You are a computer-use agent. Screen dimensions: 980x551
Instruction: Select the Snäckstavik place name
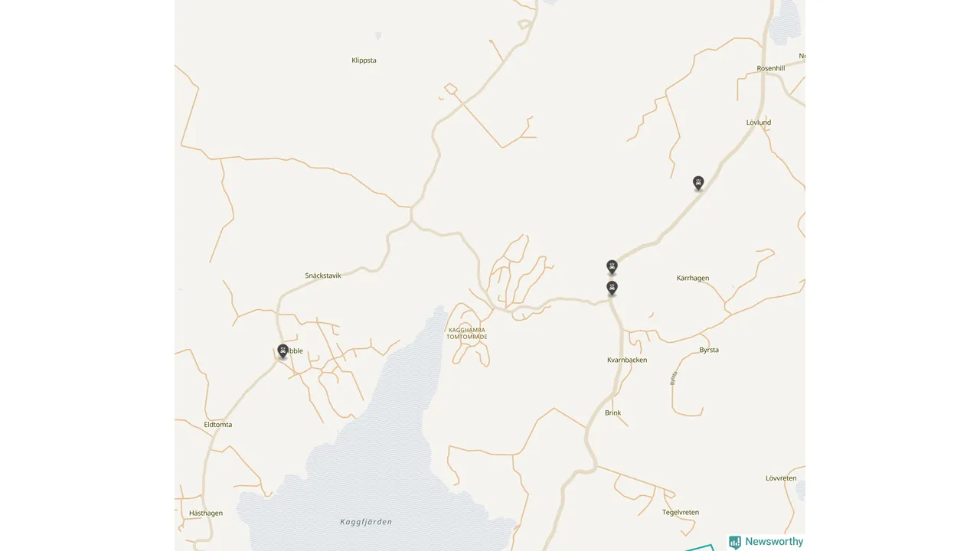tap(323, 275)
